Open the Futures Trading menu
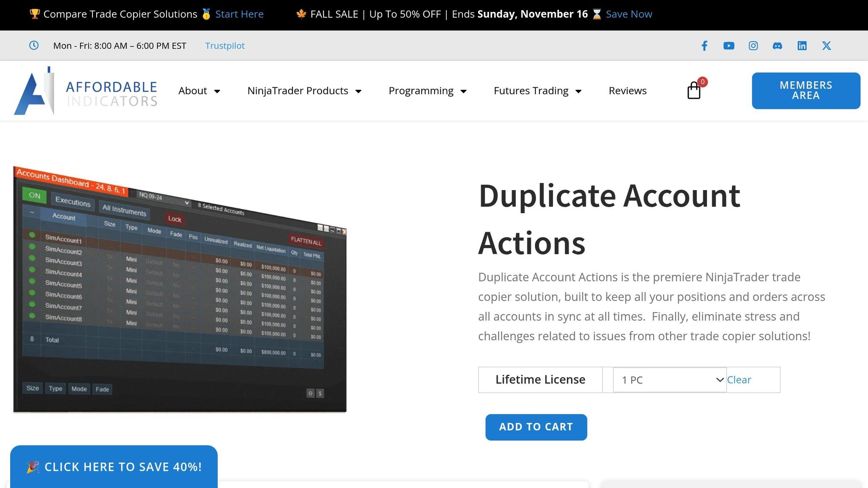 coord(537,91)
